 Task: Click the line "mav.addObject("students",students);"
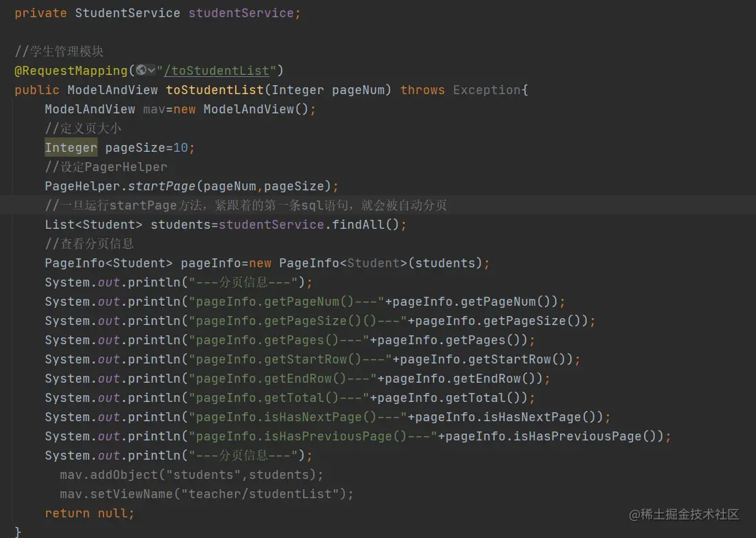[x=192, y=475]
